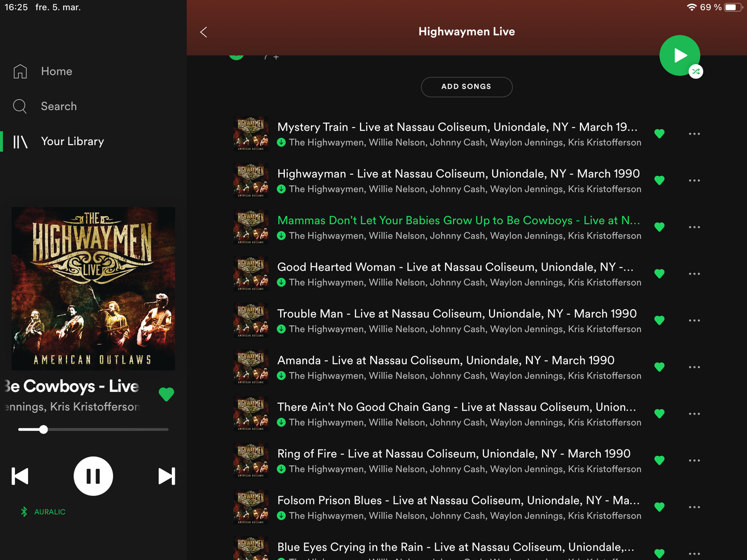The height and width of the screenshot is (560, 747).
Task: Play Blue Eyes Crying in the Rain track
Action: coord(455,547)
